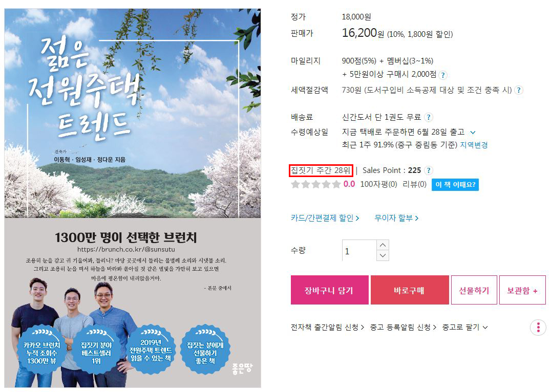Click the 선물하기 gift button
Viewport: 551px width, 392px height.
474,290
